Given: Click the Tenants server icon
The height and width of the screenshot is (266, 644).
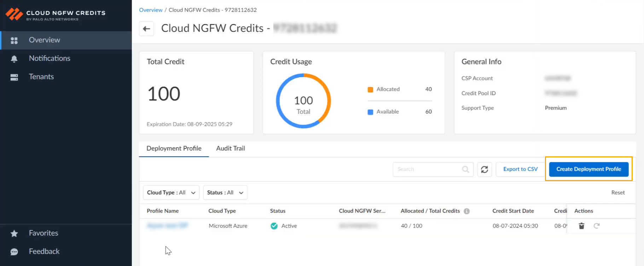Looking at the screenshot, I should pyautogui.click(x=14, y=77).
